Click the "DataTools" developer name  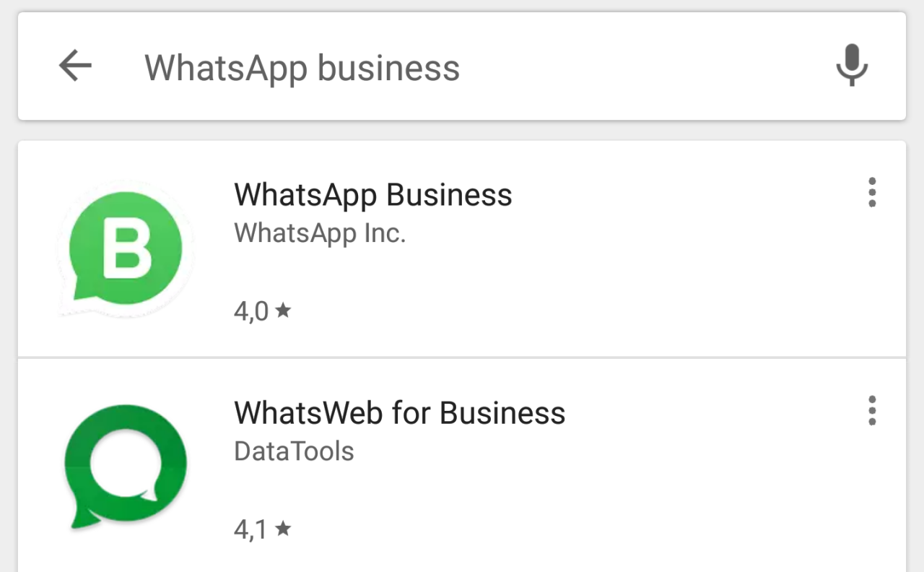coord(294,451)
